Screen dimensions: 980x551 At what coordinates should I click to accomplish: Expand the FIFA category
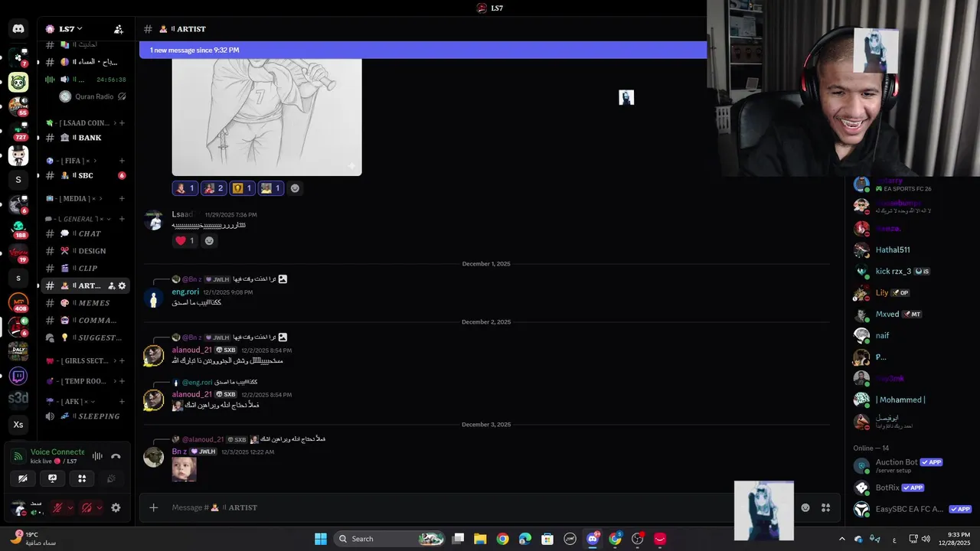click(71, 161)
